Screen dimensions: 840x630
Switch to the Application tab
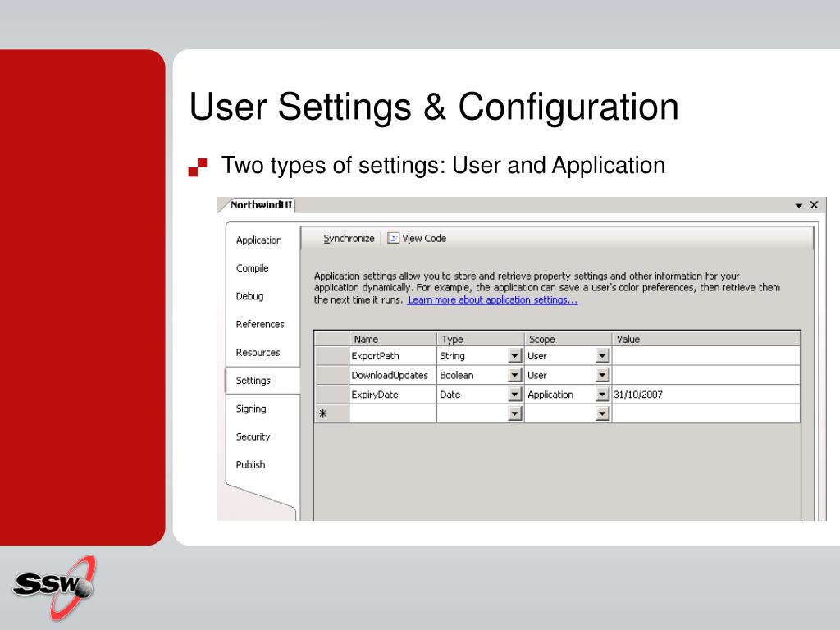tap(258, 240)
